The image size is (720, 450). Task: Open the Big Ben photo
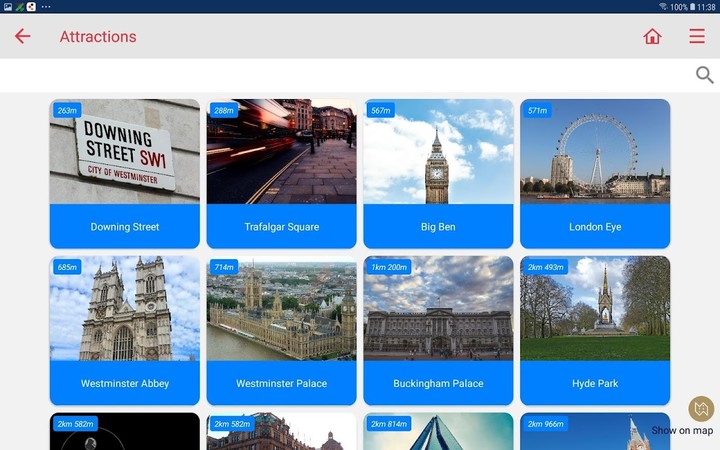(x=438, y=152)
